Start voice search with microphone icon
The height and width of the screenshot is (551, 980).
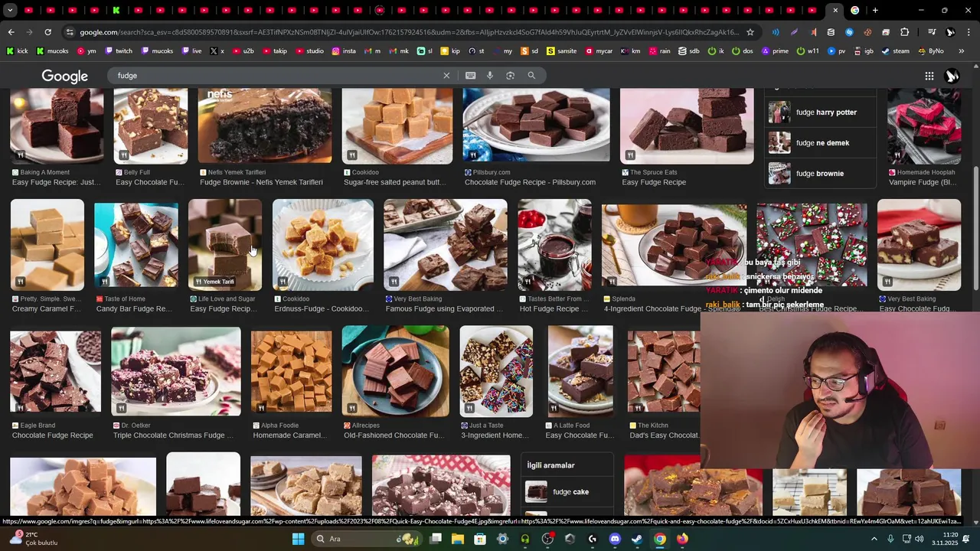pyautogui.click(x=490, y=76)
